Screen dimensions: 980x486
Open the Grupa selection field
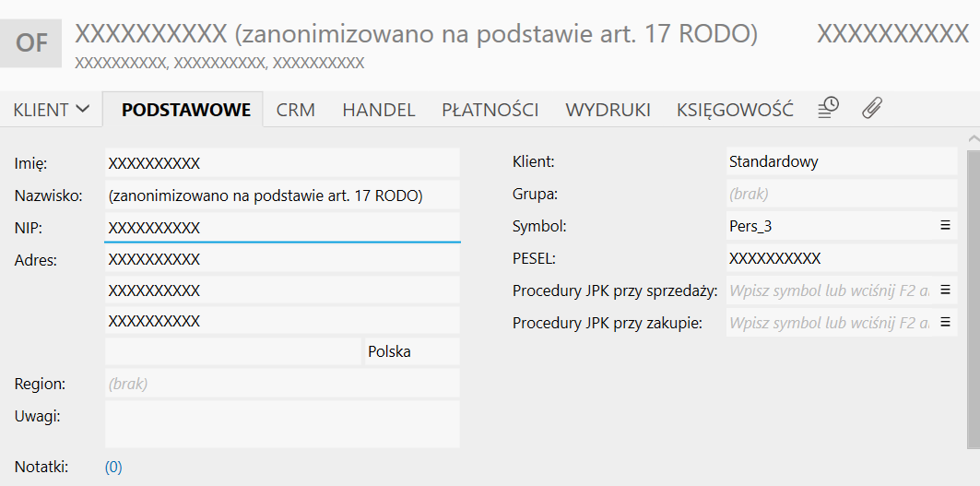841,194
